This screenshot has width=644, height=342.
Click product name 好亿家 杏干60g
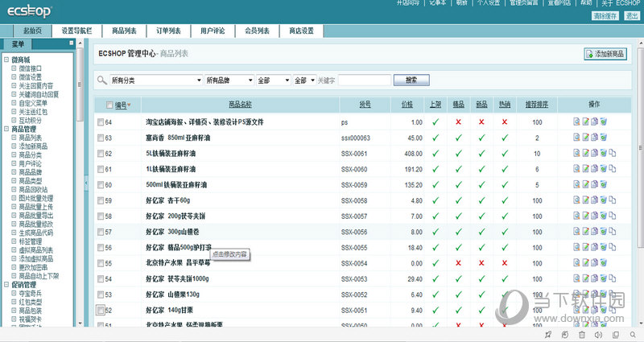[168, 200]
